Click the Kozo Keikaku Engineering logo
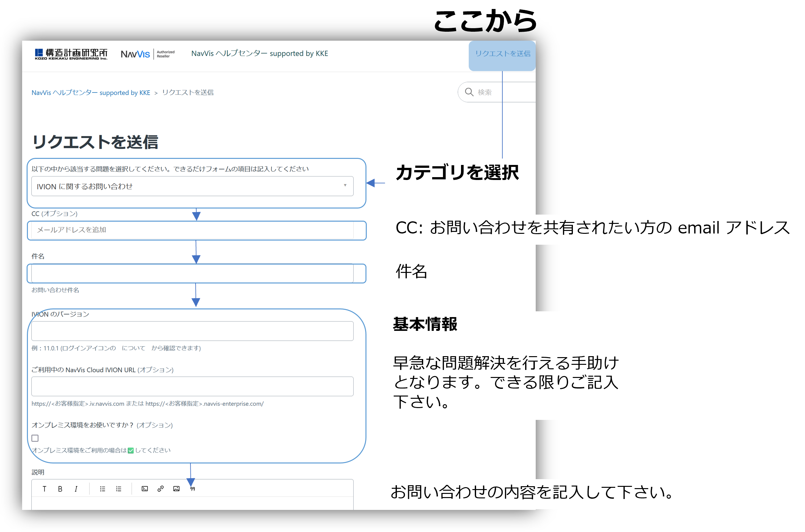The image size is (805, 532). point(71,54)
